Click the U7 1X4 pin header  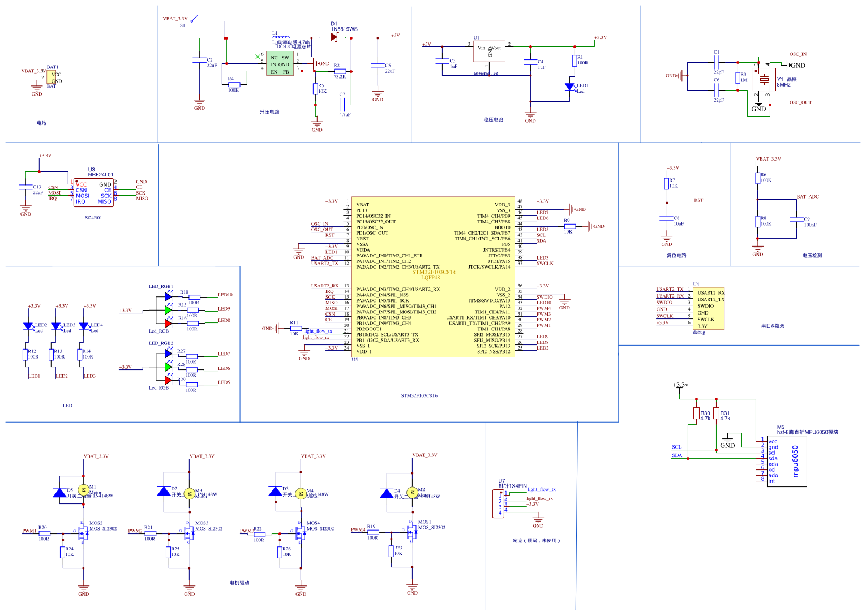tap(499, 503)
